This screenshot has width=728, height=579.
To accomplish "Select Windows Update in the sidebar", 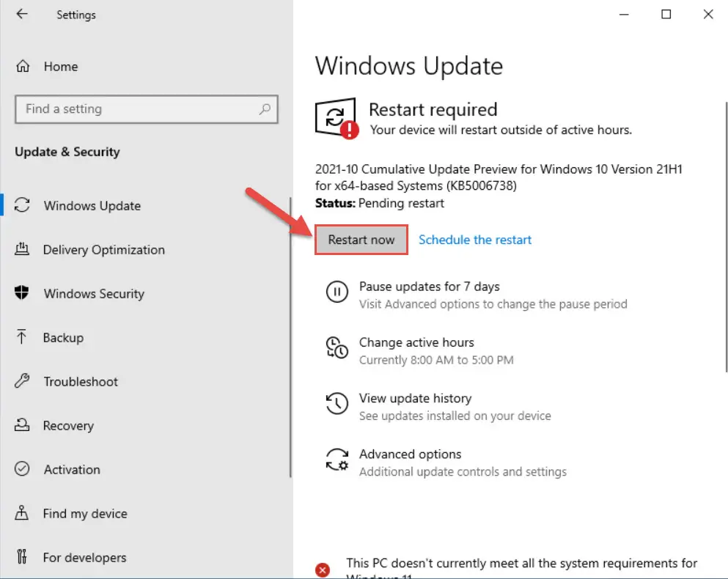I will 92,206.
